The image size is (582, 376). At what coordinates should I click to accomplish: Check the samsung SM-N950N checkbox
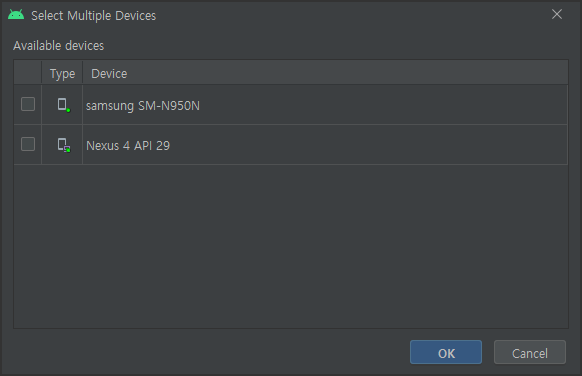click(28, 104)
